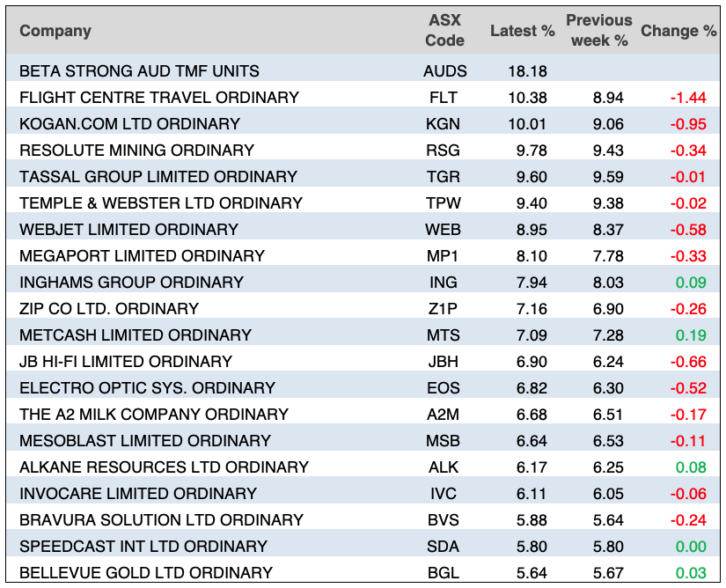Click the Change % column header
This screenshot has width=726, height=588.
(678, 31)
